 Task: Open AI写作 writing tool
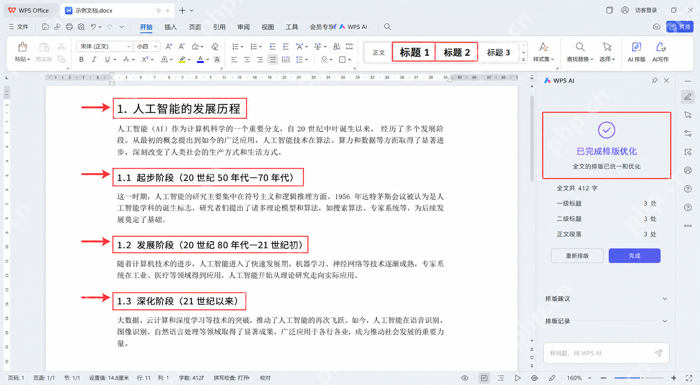pos(660,52)
